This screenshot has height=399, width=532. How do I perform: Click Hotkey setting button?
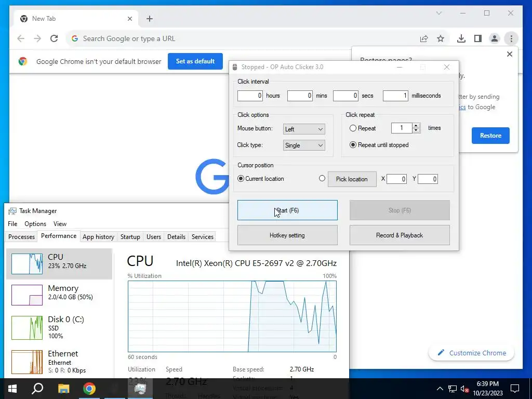(x=287, y=235)
